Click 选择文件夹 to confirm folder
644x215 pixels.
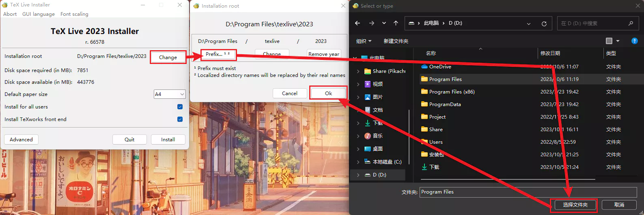pos(575,205)
